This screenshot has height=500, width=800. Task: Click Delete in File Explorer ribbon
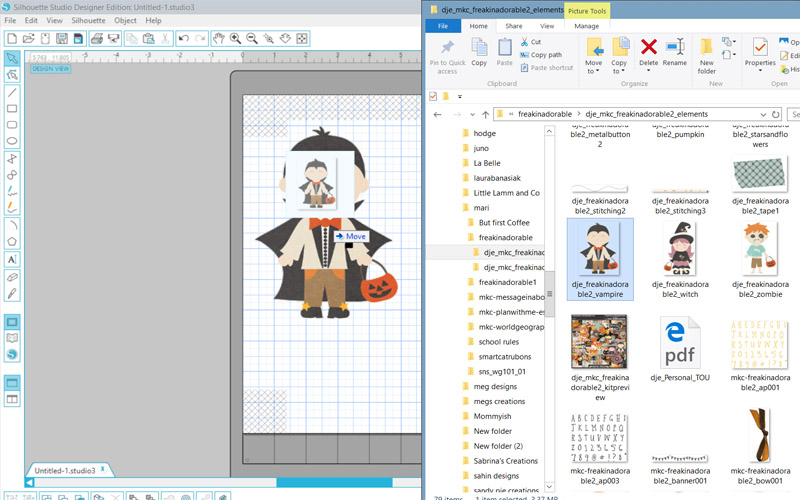pos(648,52)
